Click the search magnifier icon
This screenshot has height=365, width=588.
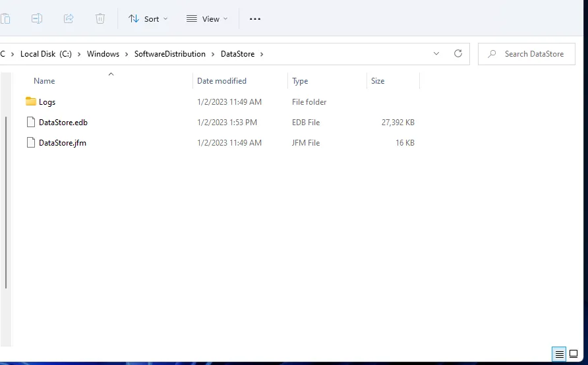[492, 54]
